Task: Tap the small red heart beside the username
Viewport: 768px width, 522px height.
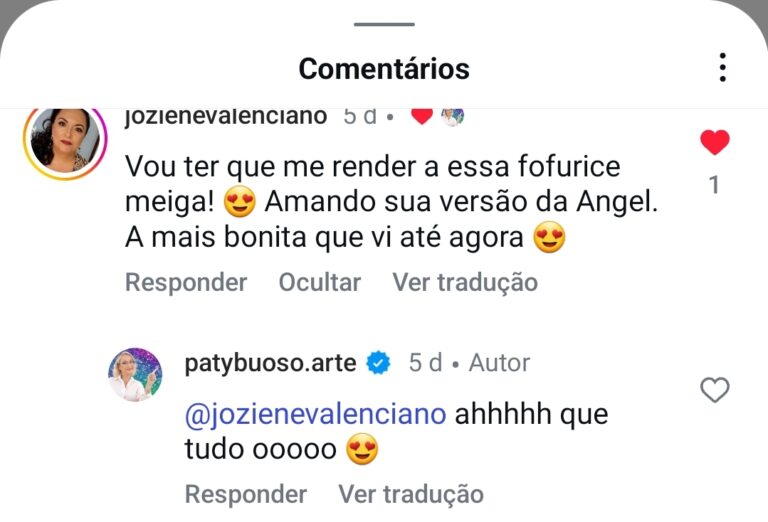Action: (422, 116)
